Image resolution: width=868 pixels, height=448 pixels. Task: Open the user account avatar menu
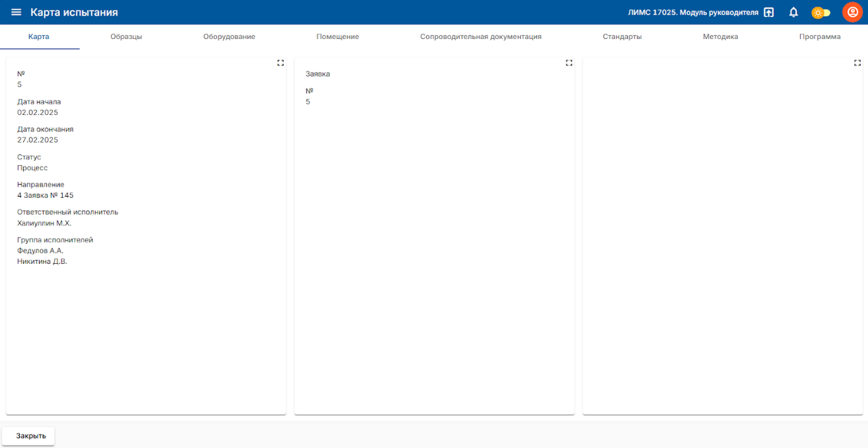click(852, 13)
